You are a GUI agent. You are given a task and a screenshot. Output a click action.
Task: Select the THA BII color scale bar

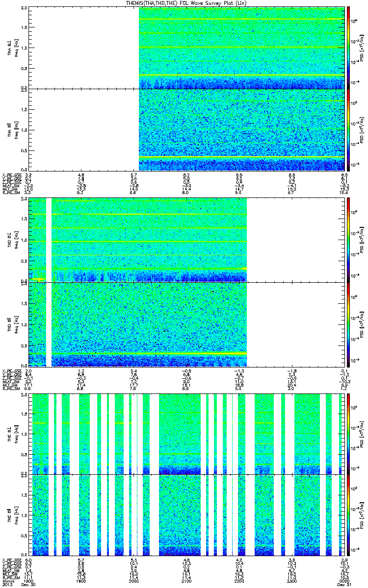pyautogui.click(x=349, y=129)
